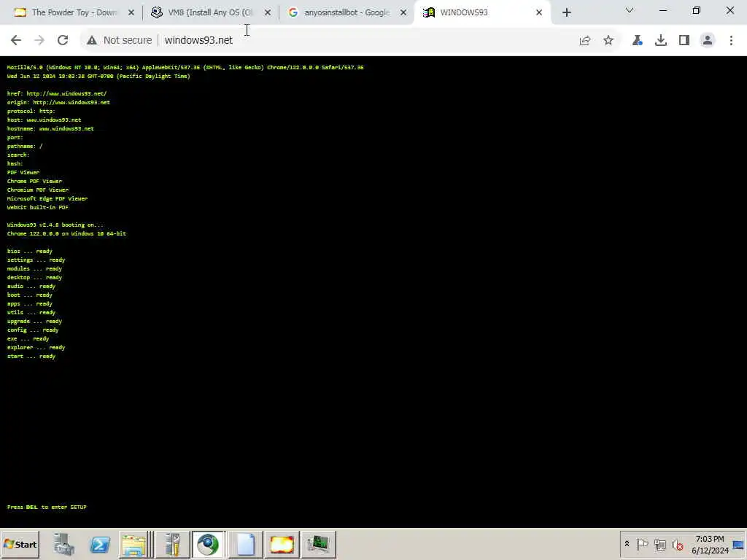Screen dimensions: 747x560
Task: Open the Action Center flag icon
Action: 642,544
